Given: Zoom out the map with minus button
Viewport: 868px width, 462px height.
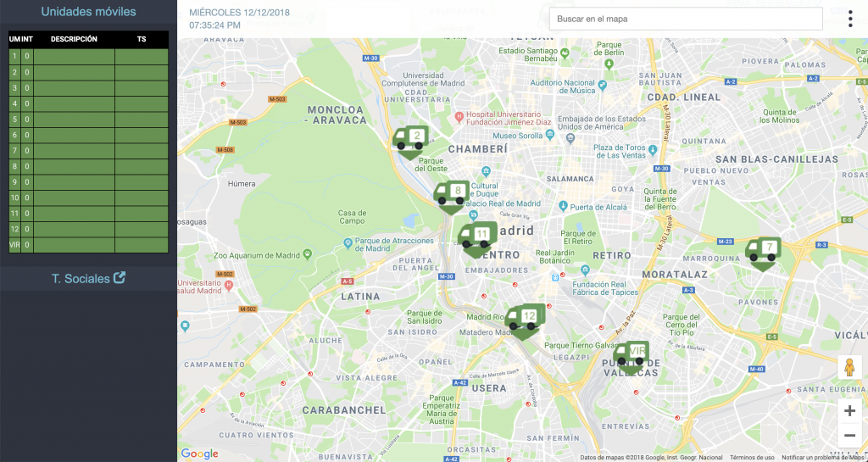Looking at the screenshot, I should 849,437.
